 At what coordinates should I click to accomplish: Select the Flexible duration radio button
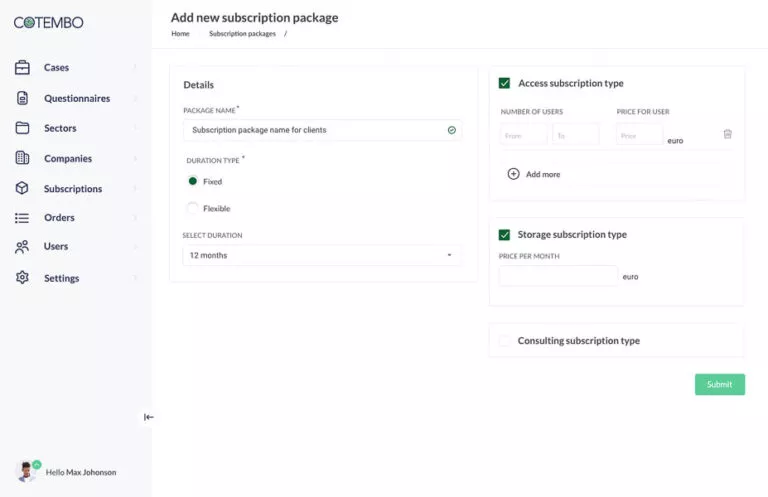point(193,208)
